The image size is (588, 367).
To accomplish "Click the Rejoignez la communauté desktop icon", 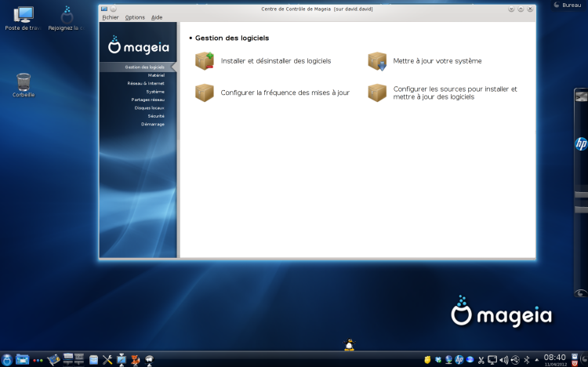I will (x=67, y=18).
